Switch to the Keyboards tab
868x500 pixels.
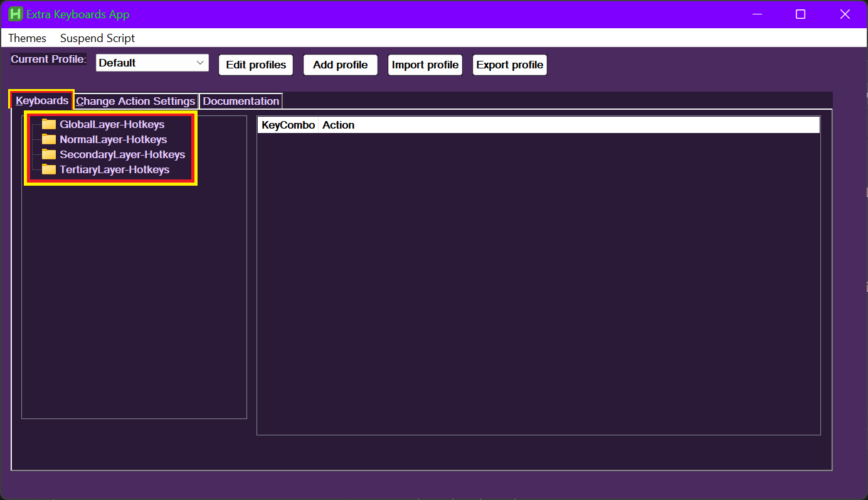[42, 100]
